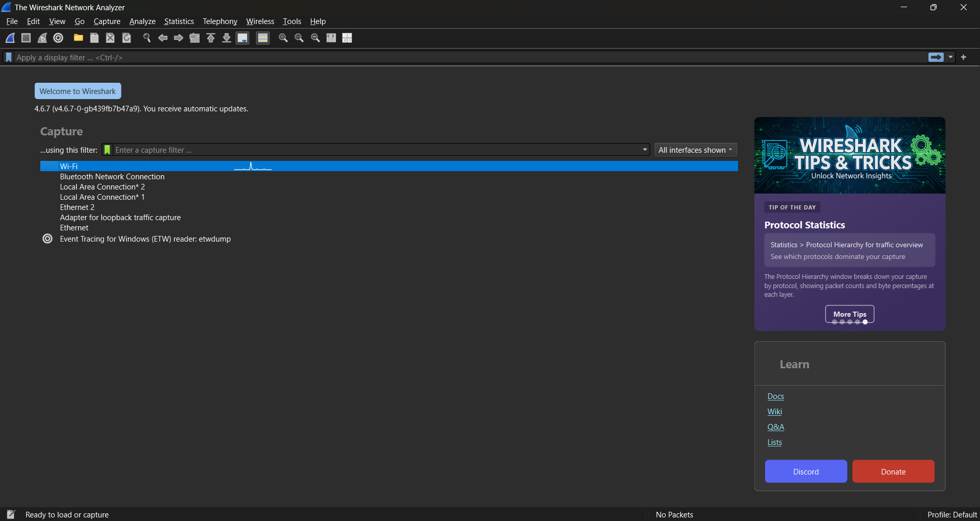980x521 pixels.
Task: Open the View menu
Action: (57, 21)
